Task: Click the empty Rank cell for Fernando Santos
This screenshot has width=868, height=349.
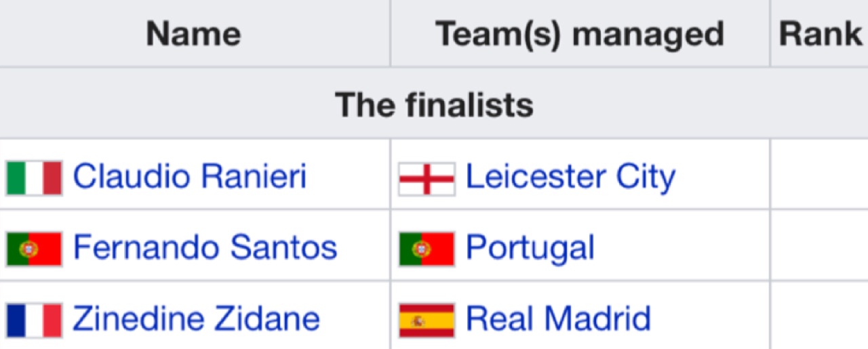Action: (819, 245)
